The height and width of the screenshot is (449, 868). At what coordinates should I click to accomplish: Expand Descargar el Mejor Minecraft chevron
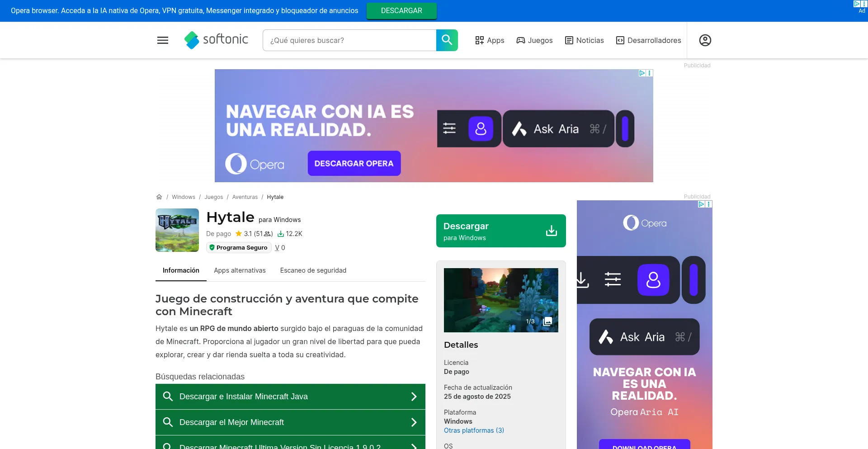click(413, 422)
